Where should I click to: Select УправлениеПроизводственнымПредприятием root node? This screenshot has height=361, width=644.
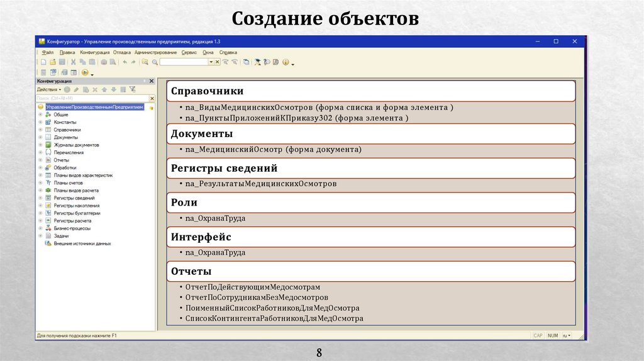[94, 107]
